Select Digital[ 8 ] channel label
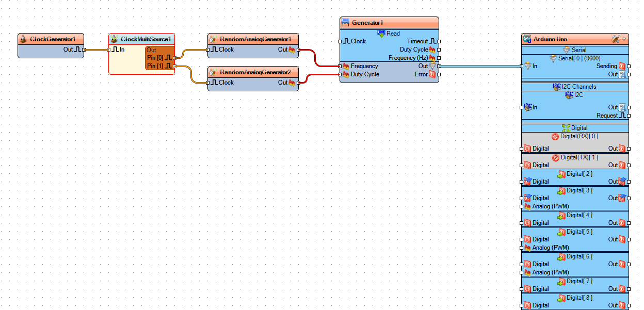 pos(579,298)
